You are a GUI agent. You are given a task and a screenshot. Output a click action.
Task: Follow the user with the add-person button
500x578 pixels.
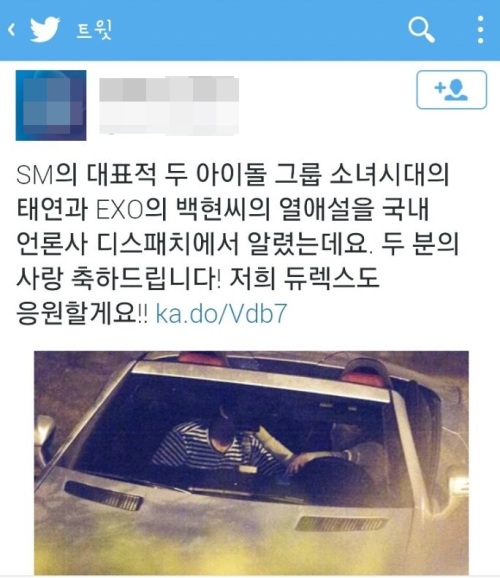coord(451,90)
